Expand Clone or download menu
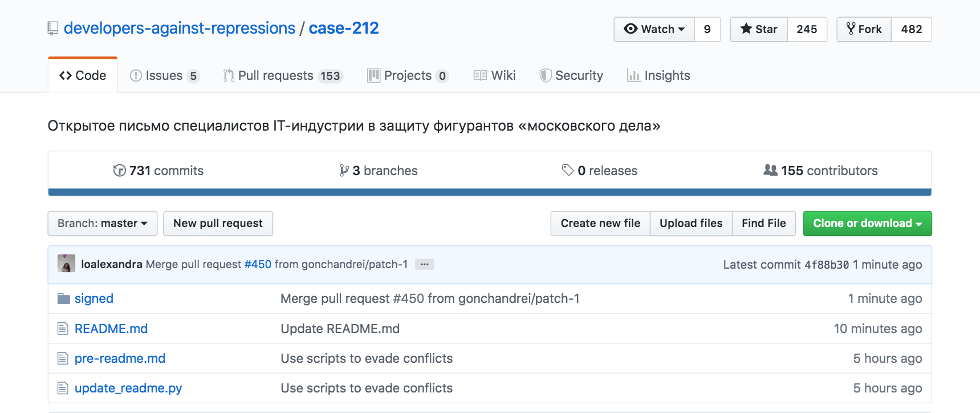The height and width of the screenshot is (413, 980). click(867, 224)
